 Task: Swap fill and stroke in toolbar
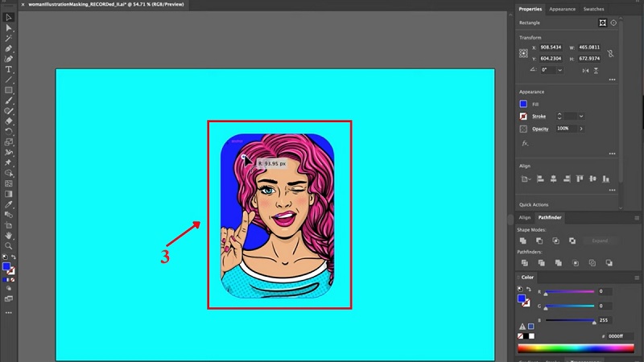[14, 257]
